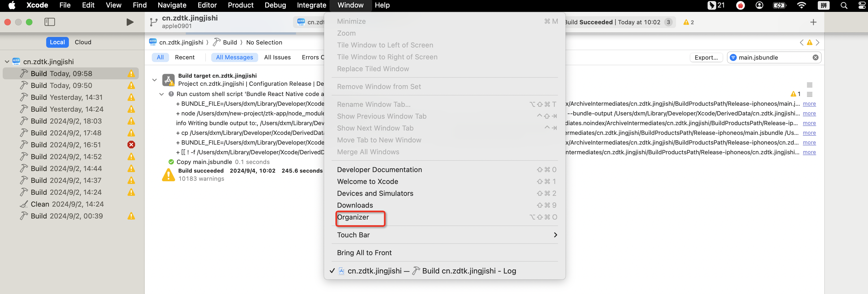Switch the log filter to Recent

(x=185, y=57)
